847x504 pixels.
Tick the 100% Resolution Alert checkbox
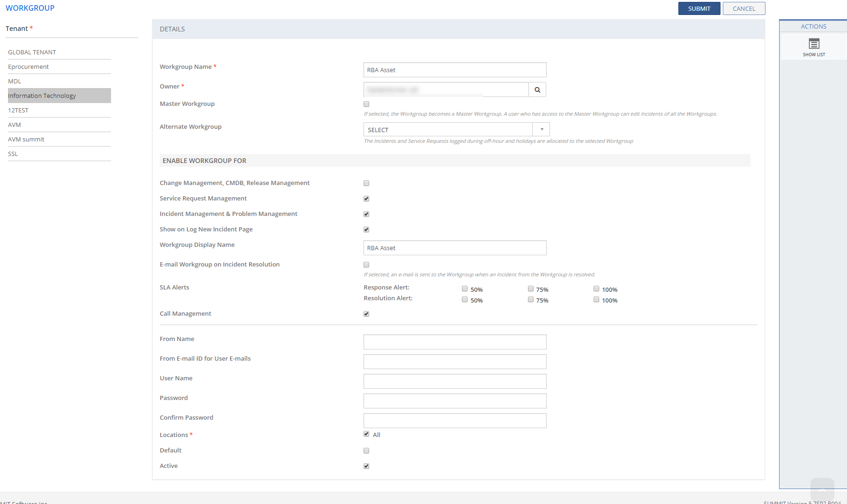pyautogui.click(x=596, y=300)
